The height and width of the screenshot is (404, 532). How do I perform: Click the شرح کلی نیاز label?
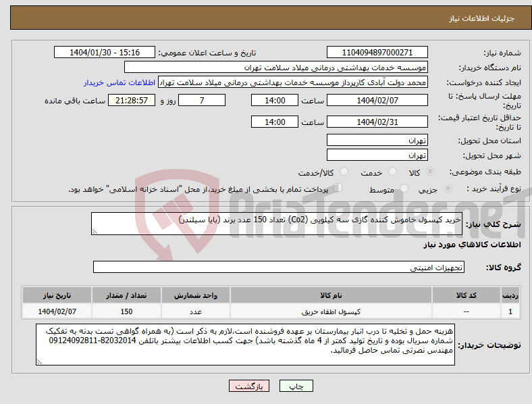coord(493,224)
